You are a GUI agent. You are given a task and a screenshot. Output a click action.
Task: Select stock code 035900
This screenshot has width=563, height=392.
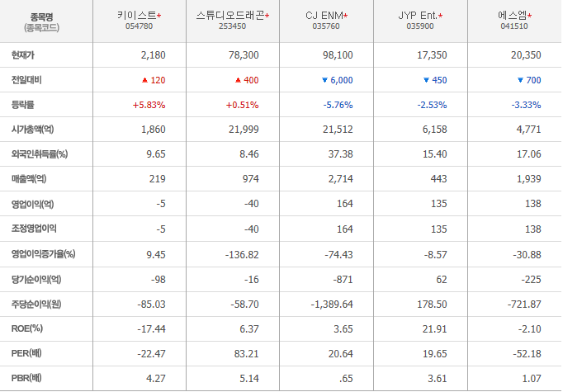click(420, 26)
